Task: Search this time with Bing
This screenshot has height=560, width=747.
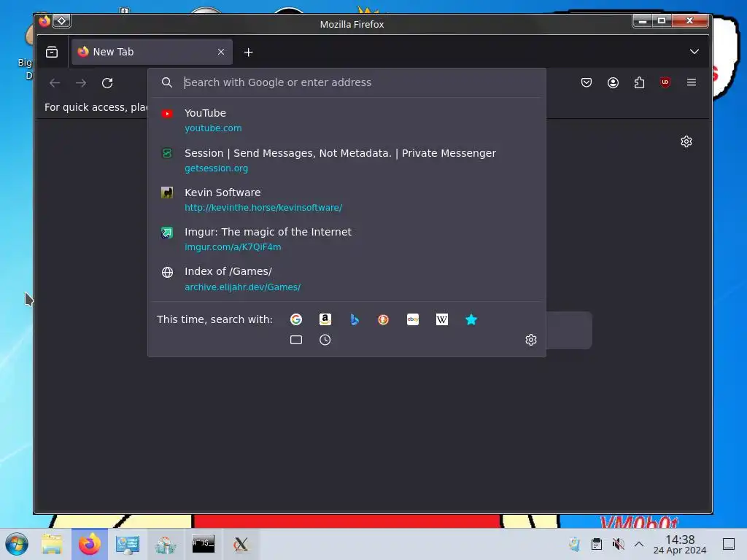Action: (x=355, y=319)
